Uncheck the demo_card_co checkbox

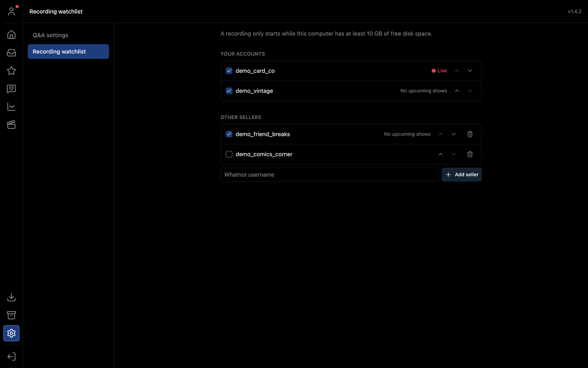tap(229, 71)
